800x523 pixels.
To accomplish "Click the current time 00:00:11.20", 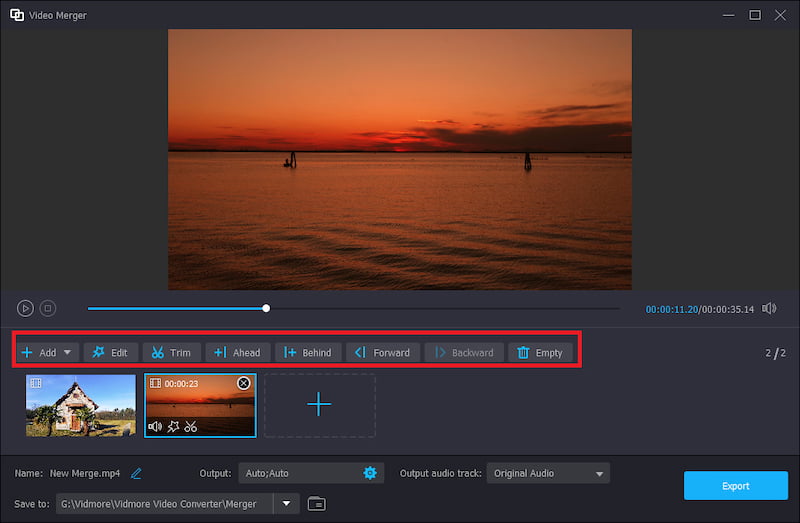I will pyautogui.click(x=671, y=309).
